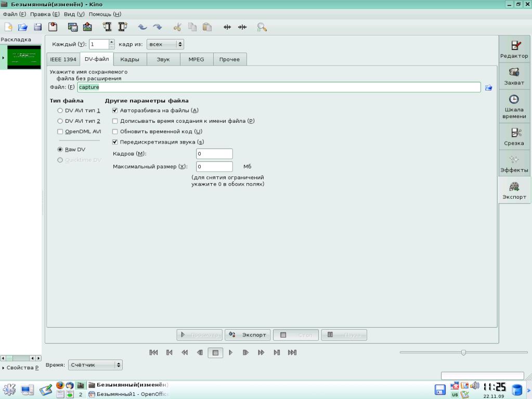Viewport: 532px width, 399px height.
Task: Switch to the IEEE 1394 tab
Action: click(x=63, y=59)
